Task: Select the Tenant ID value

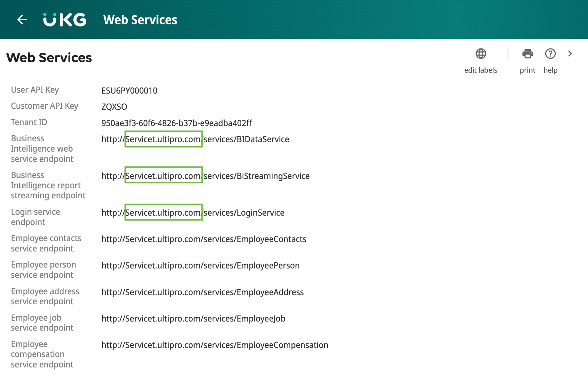Action: (176, 123)
